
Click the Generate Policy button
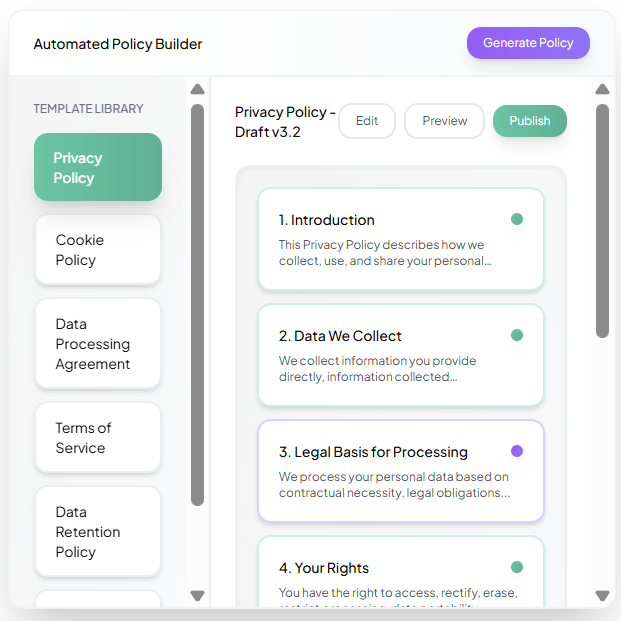pyautogui.click(x=528, y=43)
